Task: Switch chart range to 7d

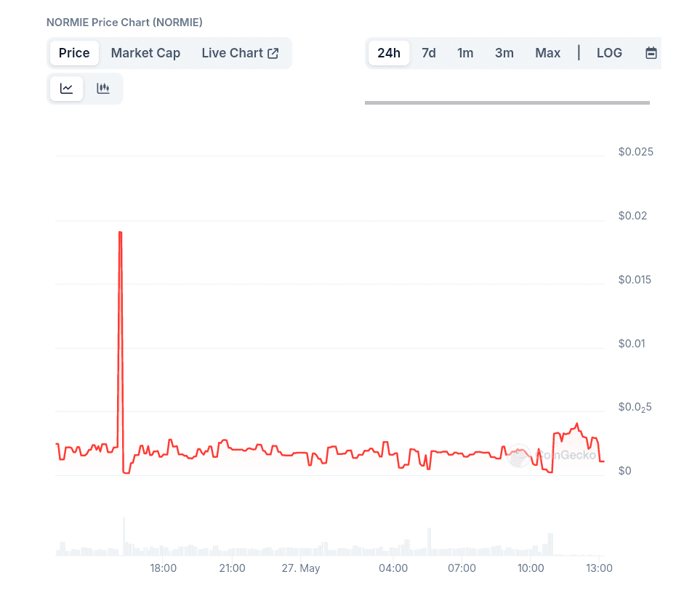Action: [x=429, y=53]
